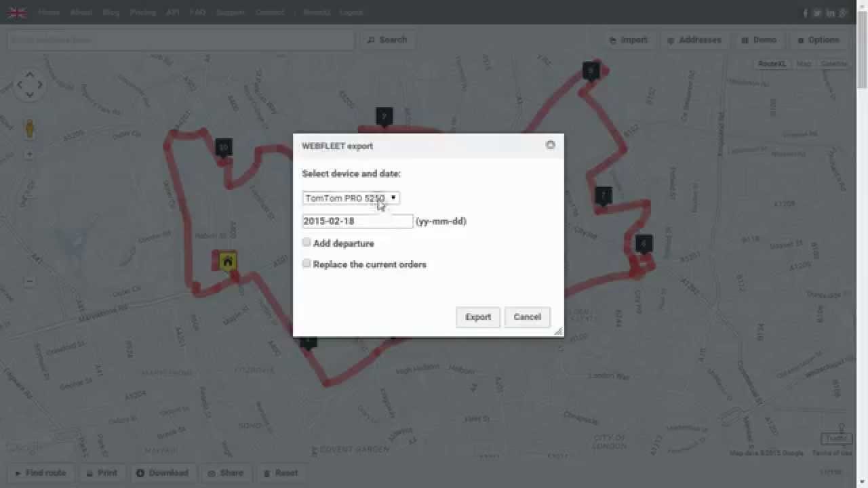Screen dimensions: 868x488
Task: Click map stop marker number 10
Action: pyautogui.click(x=223, y=148)
